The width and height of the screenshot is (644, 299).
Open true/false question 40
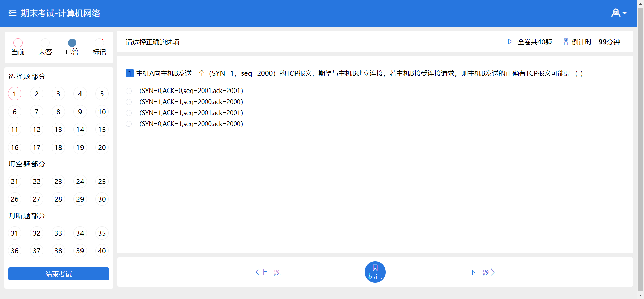coord(102,251)
